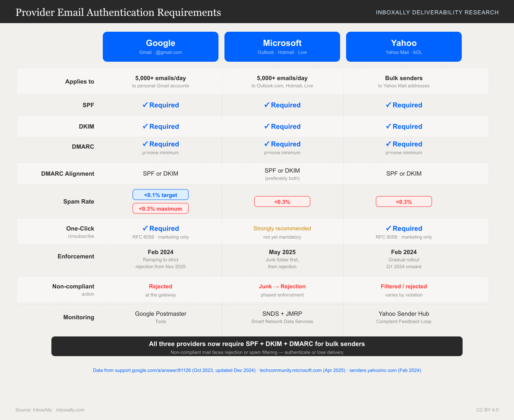
Task: Toggle Microsoft's DMARC Required checkmark
Action: 267,144
